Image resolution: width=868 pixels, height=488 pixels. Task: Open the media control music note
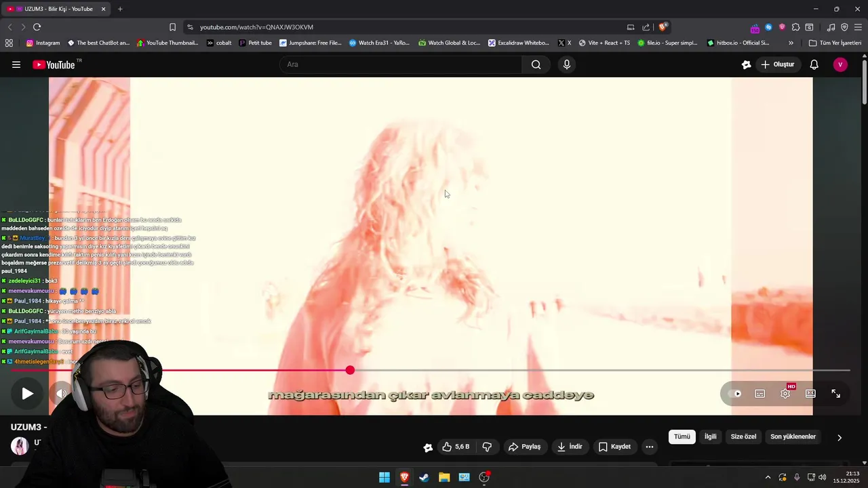pos(831,27)
